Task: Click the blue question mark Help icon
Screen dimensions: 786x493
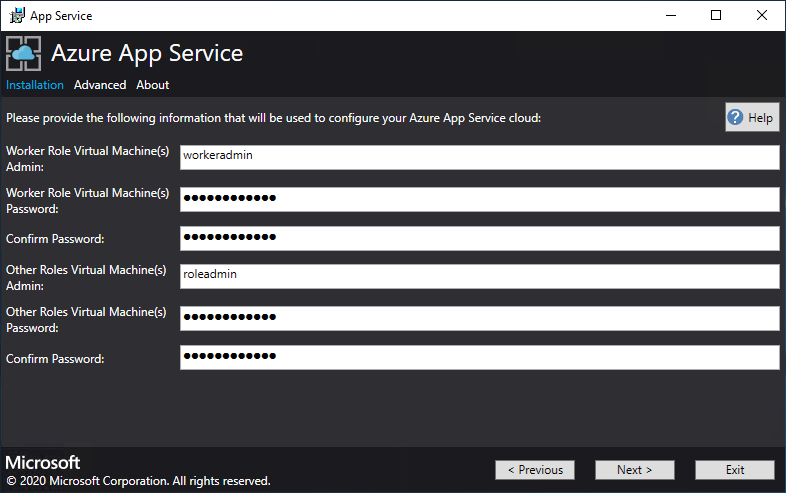Action: 736,117
